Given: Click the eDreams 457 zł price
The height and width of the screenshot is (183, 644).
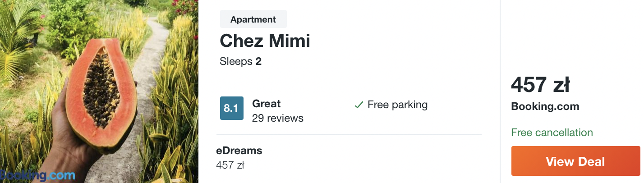Looking at the screenshot, I should click(230, 165).
